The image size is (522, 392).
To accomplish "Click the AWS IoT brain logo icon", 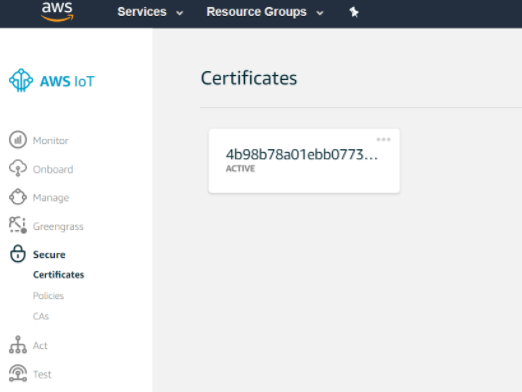I will (x=21, y=80).
